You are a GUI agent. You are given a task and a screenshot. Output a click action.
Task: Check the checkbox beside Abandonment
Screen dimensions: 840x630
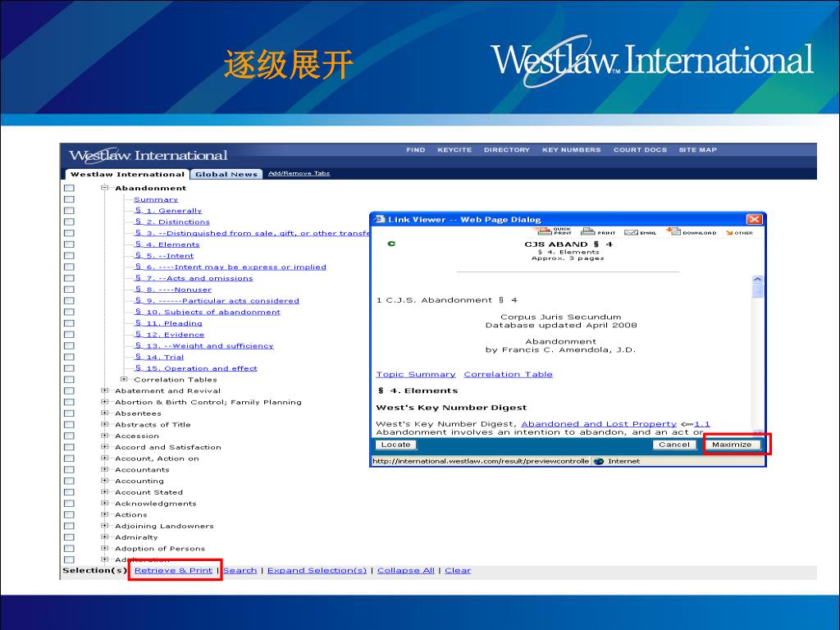click(69, 188)
